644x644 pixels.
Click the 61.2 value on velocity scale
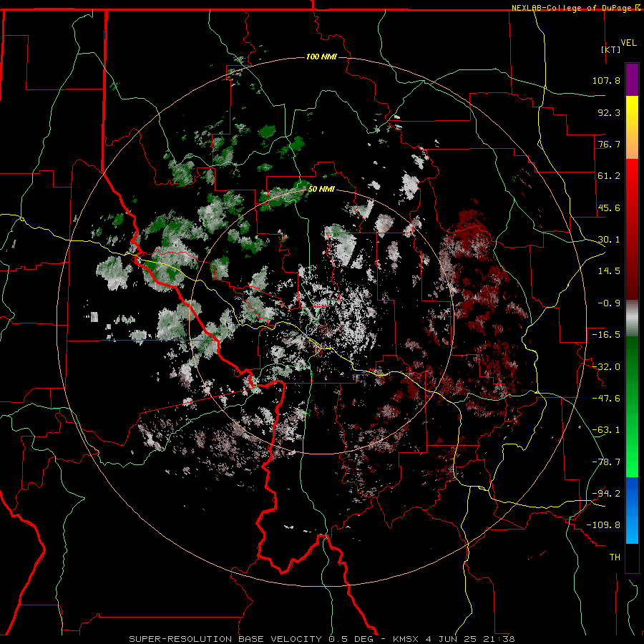[609, 176]
